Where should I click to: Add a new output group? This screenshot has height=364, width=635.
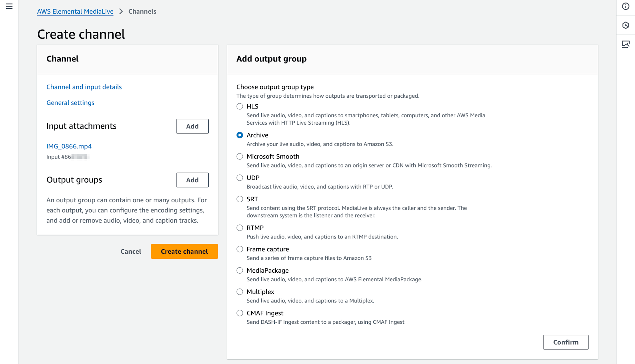point(192,180)
